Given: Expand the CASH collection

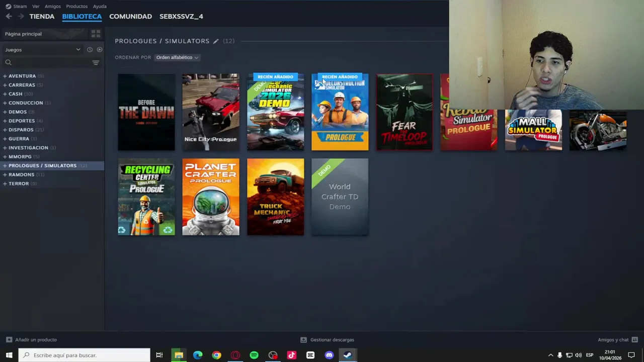Looking at the screenshot, I should (5, 94).
